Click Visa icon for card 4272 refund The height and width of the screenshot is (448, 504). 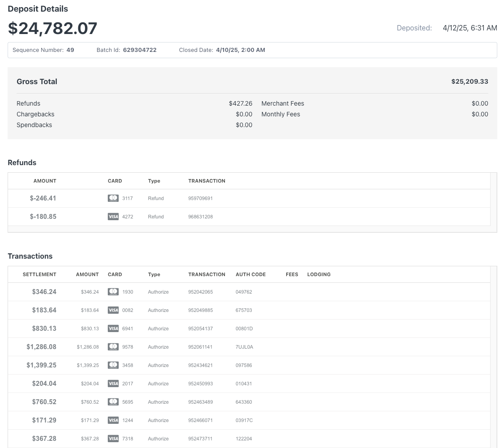point(113,217)
